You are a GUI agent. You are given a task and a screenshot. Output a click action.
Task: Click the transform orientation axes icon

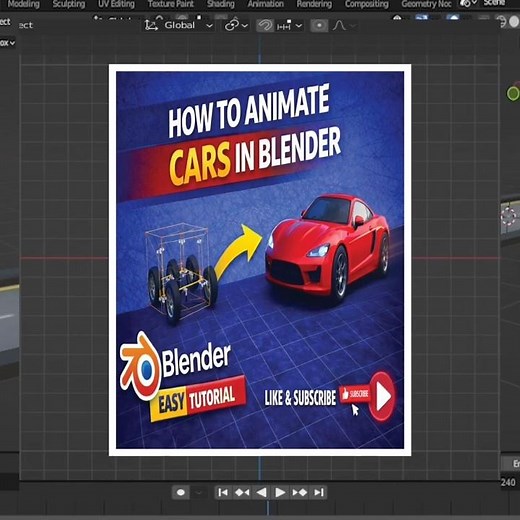[151, 25]
